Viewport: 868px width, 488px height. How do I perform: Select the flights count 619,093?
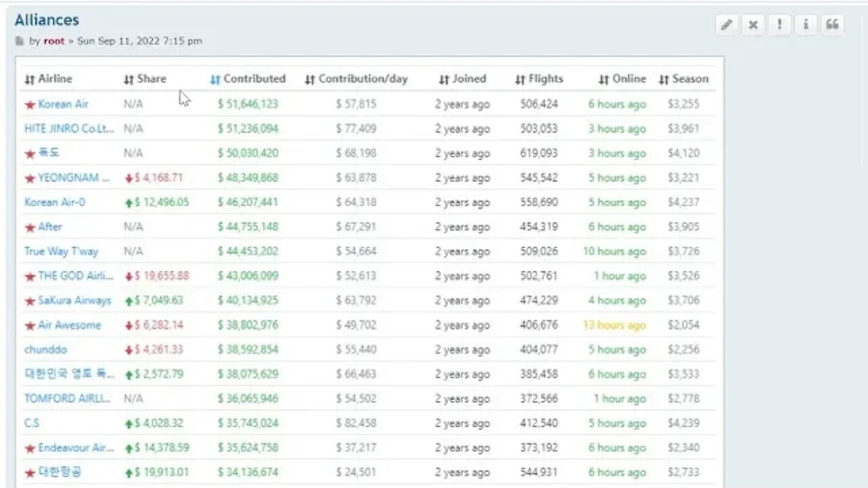point(539,153)
